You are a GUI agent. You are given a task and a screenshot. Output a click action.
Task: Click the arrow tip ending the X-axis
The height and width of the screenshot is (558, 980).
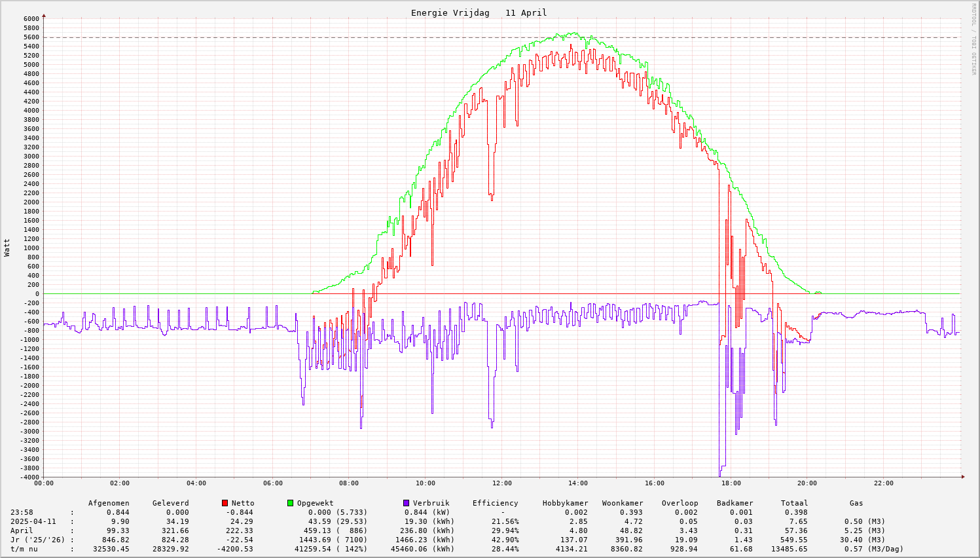963,477
